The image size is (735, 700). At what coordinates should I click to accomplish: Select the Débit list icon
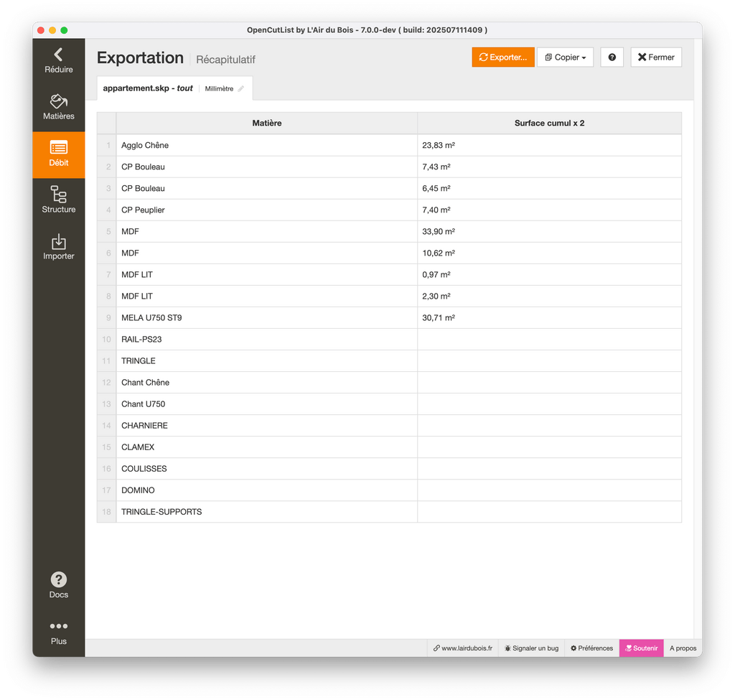(59, 148)
